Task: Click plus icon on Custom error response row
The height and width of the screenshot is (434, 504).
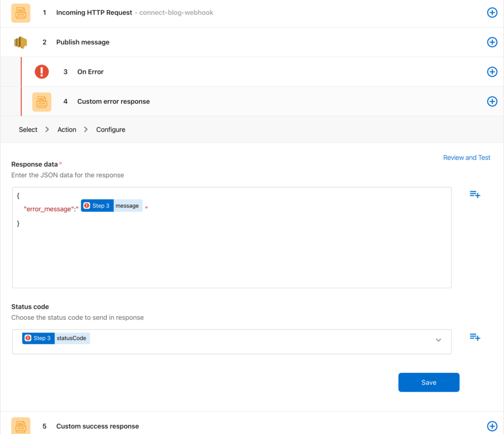Action: pyautogui.click(x=492, y=101)
